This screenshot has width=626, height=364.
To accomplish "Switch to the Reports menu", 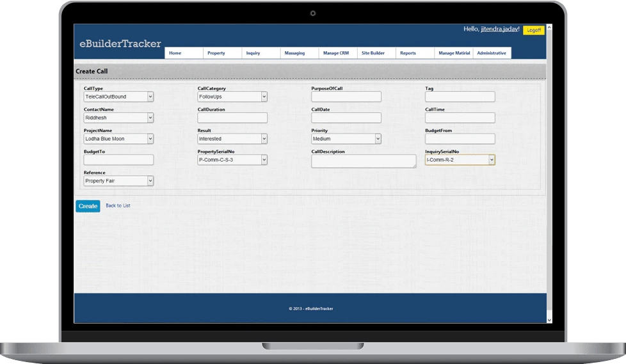I will [408, 53].
